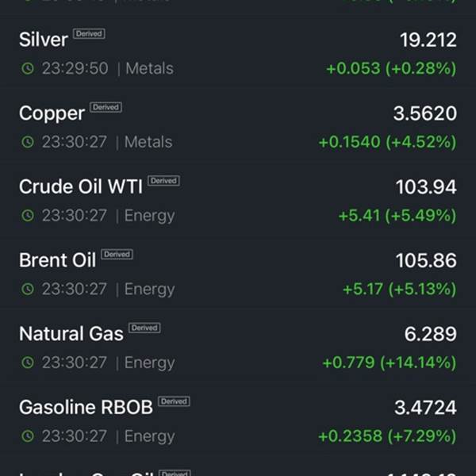Open the Silver commodity details
The height and width of the screenshot is (476, 476).
[238, 52]
